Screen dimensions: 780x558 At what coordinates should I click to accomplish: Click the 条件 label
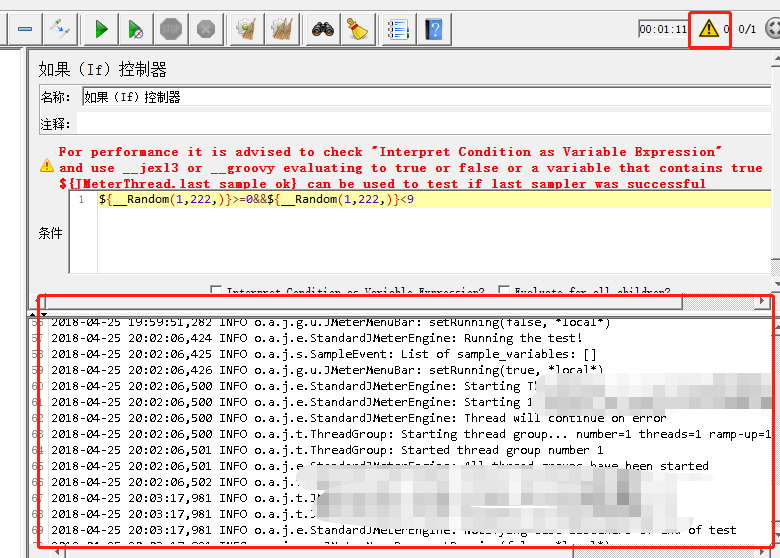[x=50, y=232]
